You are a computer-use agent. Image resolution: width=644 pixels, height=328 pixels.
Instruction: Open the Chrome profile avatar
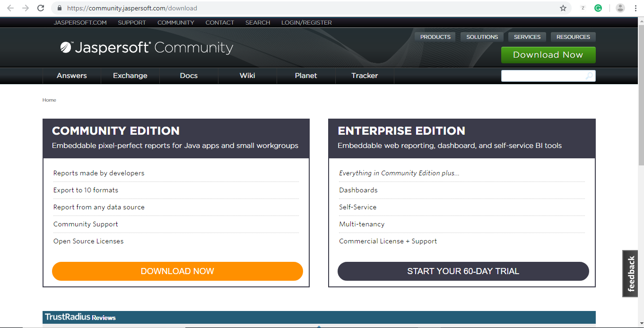coord(620,8)
